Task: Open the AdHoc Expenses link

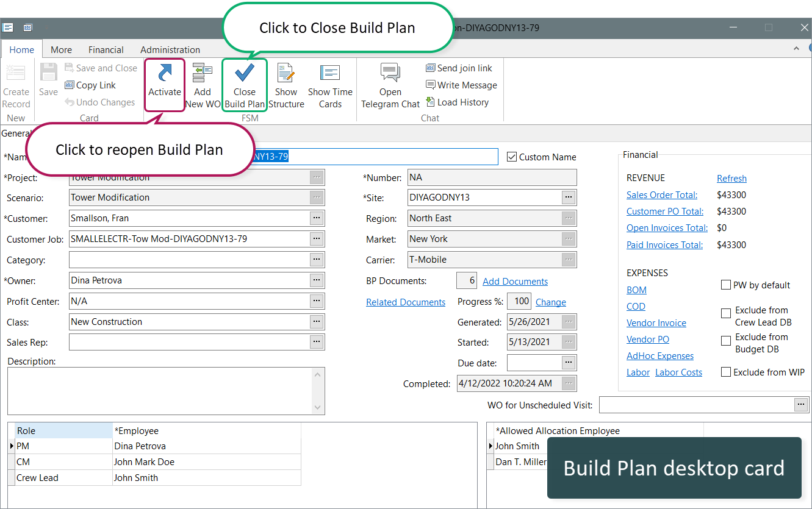Action: coord(660,356)
